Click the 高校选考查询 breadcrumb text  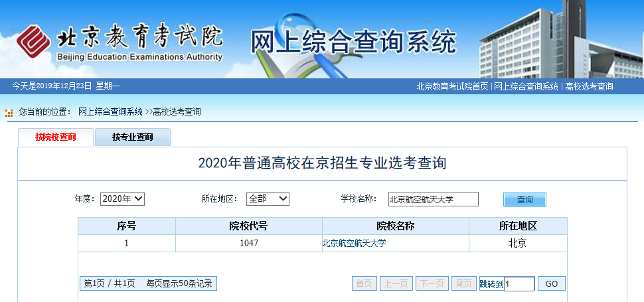point(177,112)
